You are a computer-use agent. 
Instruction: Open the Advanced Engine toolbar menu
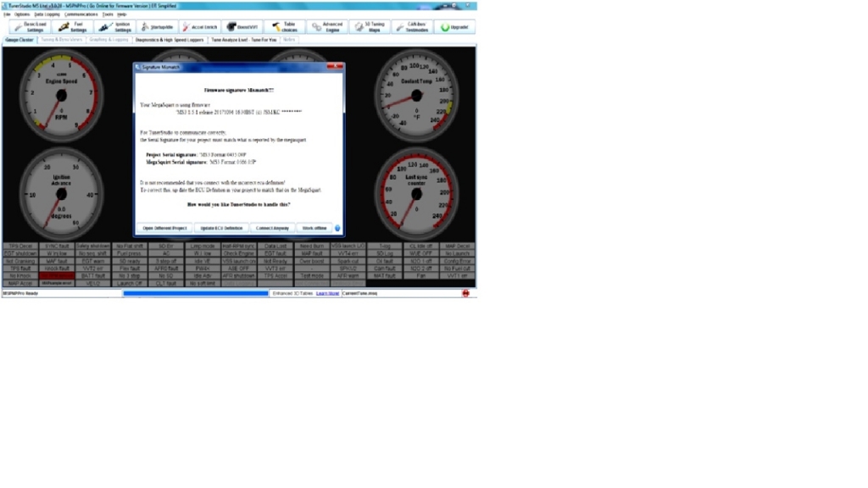[x=327, y=27]
